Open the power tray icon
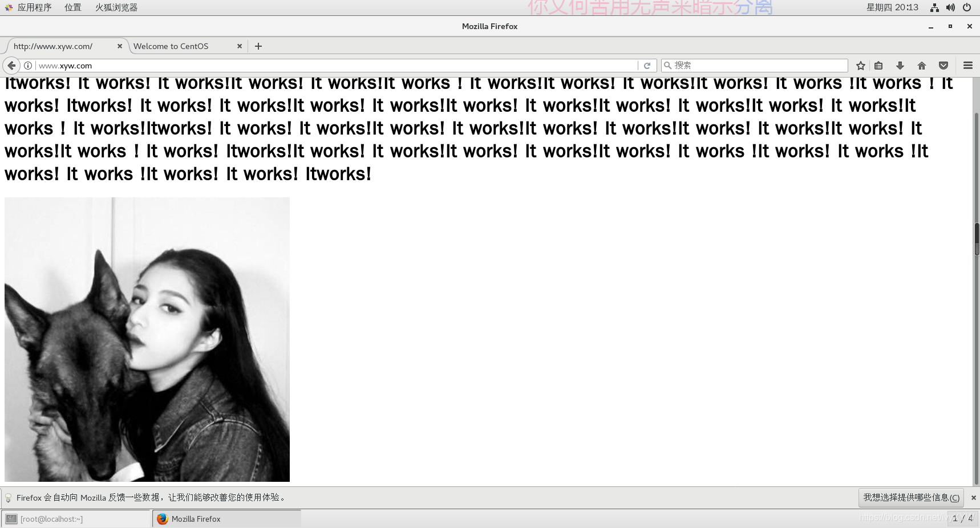The height and width of the screenshot is (528, 980). coord(967,7)
